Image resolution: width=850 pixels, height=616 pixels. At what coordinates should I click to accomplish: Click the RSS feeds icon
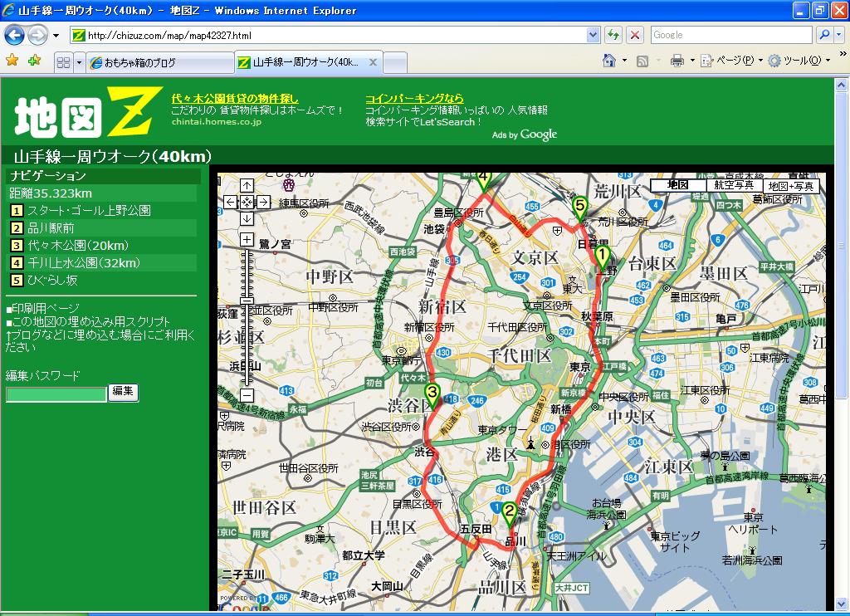[642, 61]
